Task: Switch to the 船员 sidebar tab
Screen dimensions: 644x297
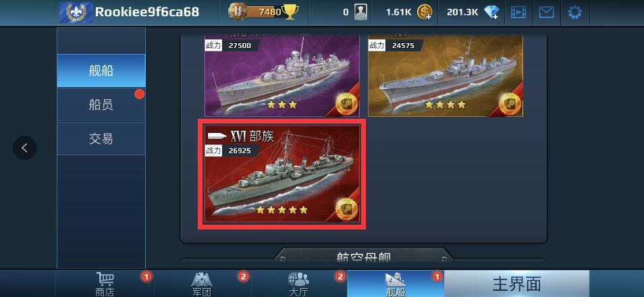Action: [101, 105]
